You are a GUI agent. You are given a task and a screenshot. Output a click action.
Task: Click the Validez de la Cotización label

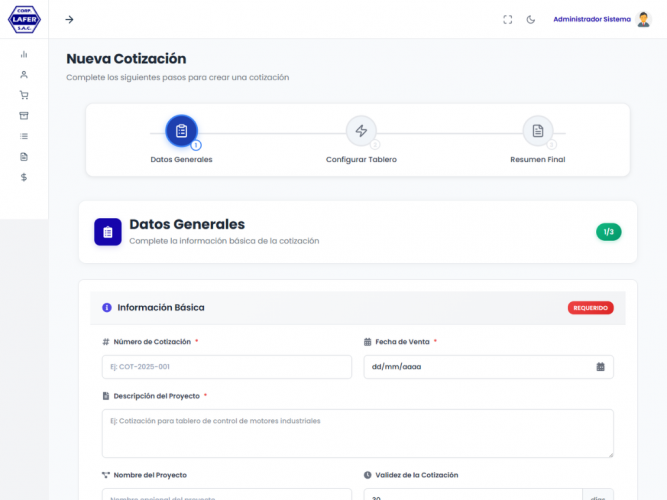click(416, 475)
